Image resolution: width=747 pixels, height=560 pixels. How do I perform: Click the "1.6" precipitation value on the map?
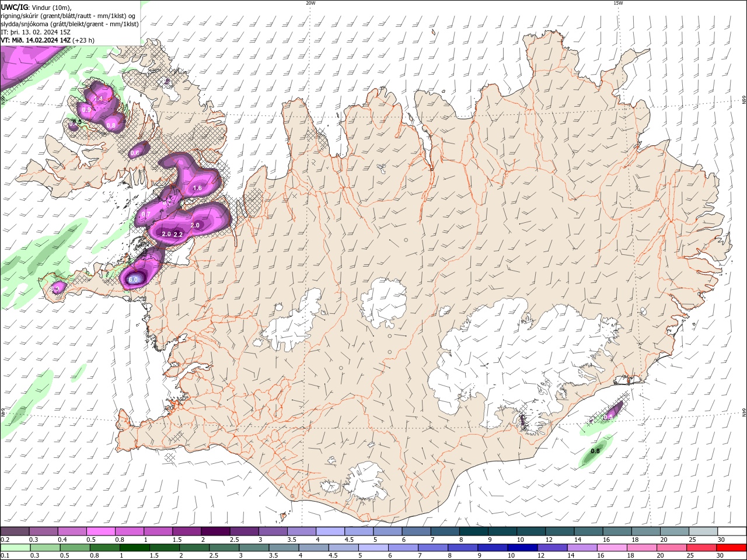(x=197, y=188)
